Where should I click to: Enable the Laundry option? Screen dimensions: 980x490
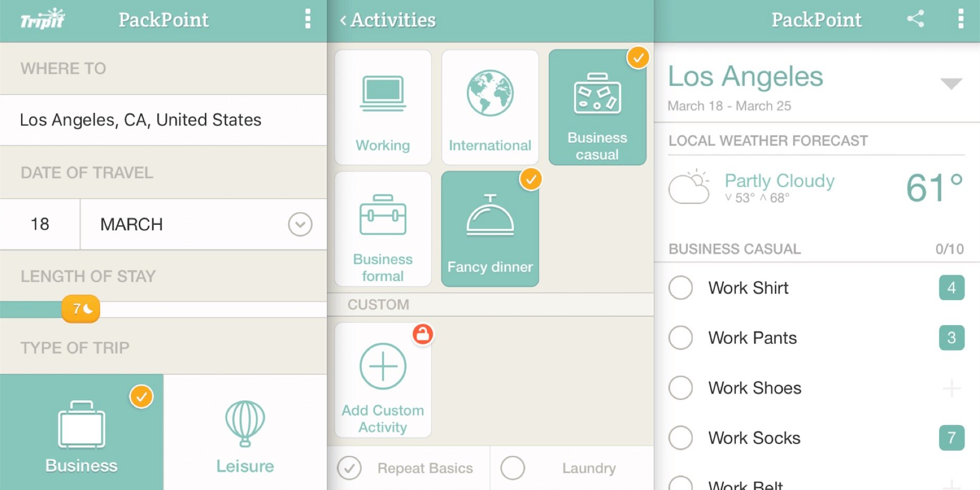click(x=513, y=468)
